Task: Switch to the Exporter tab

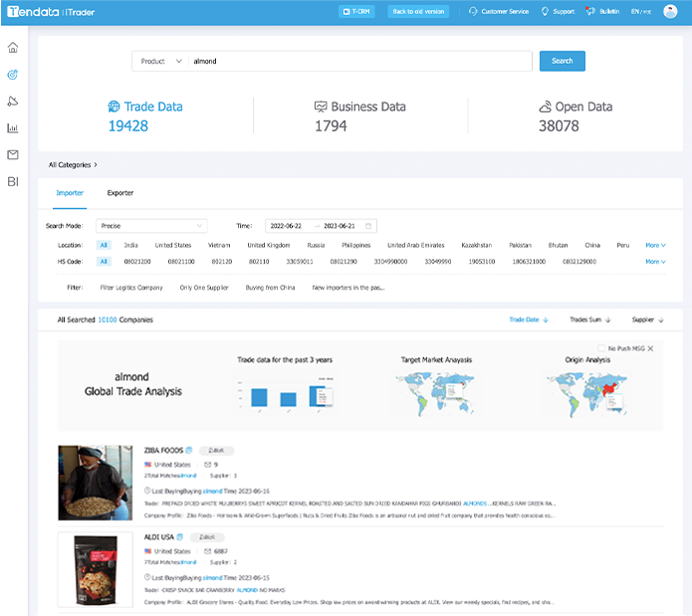Action: 120,193
